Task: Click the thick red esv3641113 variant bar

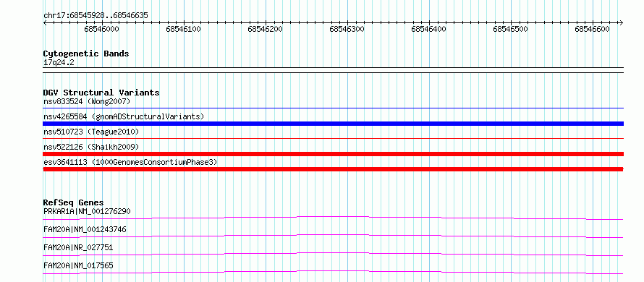Action: click(333, 169)
